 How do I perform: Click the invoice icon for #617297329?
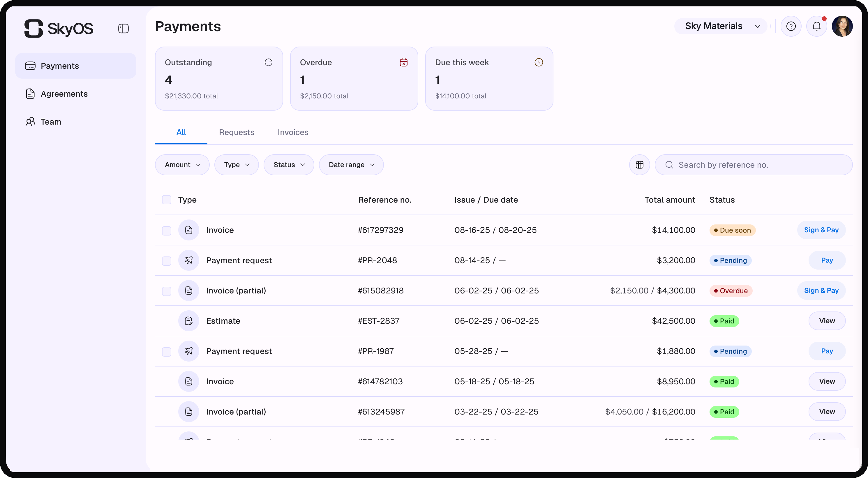click(189, 230)
